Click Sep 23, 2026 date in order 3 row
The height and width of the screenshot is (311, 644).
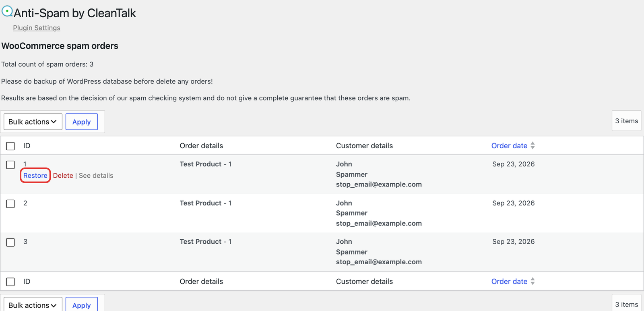514,242
